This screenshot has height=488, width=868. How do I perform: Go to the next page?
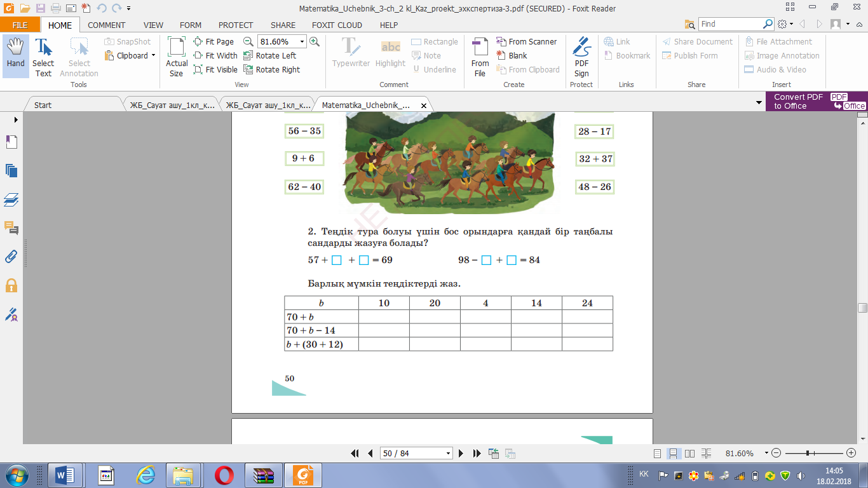pyautogui.click(x=461, y=454)
